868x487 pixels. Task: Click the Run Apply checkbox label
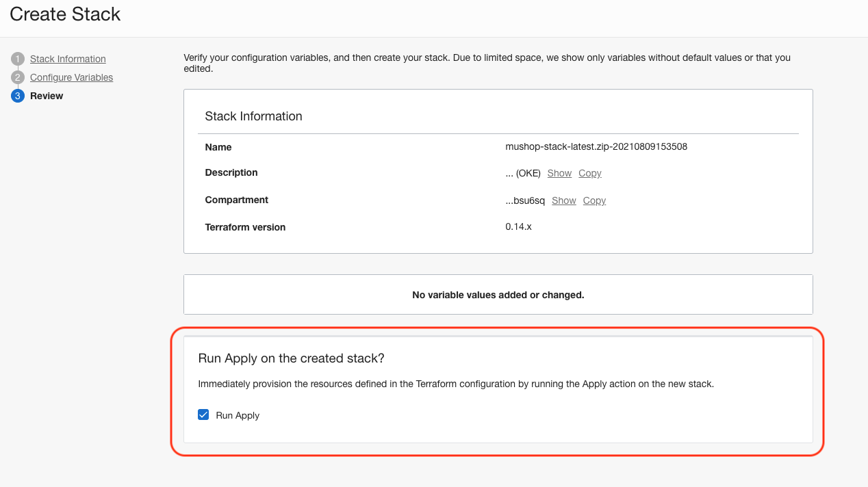pos(238,415)
